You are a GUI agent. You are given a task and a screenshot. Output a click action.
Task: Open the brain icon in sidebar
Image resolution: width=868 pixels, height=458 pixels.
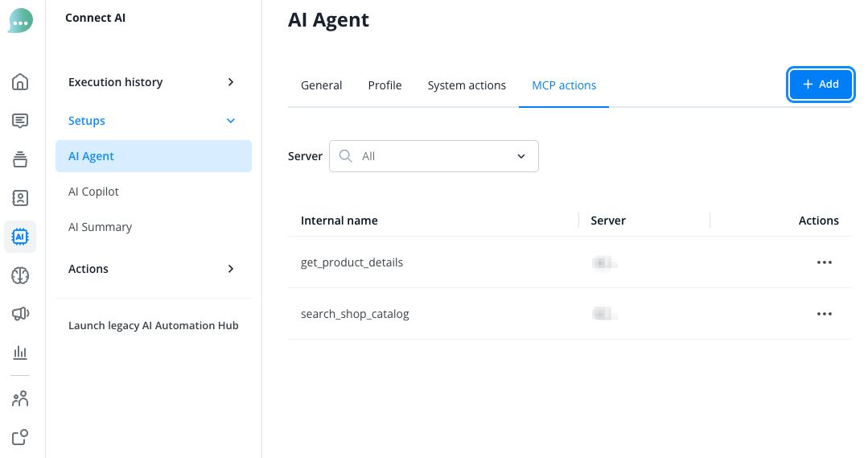20,275
